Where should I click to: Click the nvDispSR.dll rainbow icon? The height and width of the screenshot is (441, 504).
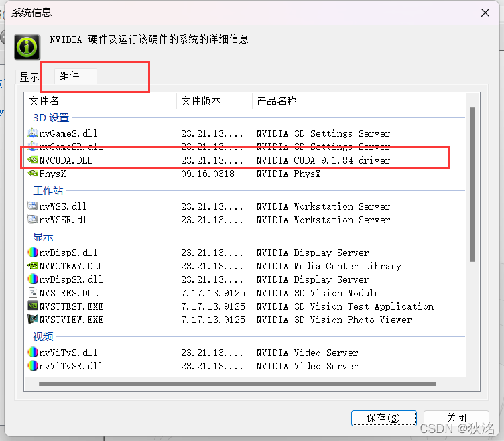click(33, 279)
